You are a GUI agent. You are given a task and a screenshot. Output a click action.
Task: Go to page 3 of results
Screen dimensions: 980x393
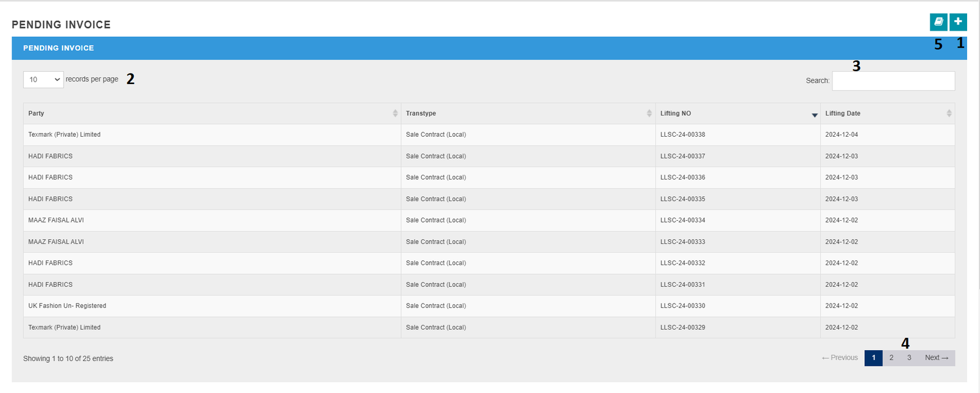pos(909,358)
